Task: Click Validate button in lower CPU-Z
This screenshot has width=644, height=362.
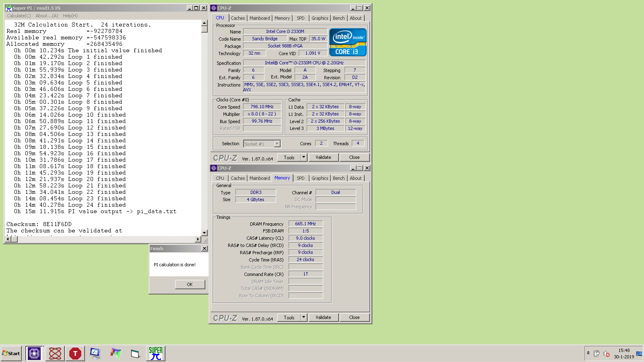Action: pyautogui.click(x=323, y=317)
